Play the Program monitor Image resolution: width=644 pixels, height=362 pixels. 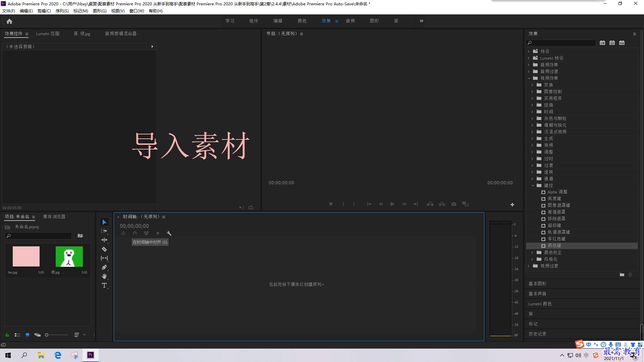392,204
